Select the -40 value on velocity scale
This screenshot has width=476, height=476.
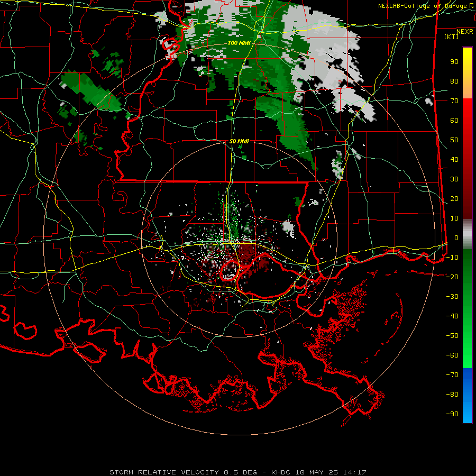(452, 316)
